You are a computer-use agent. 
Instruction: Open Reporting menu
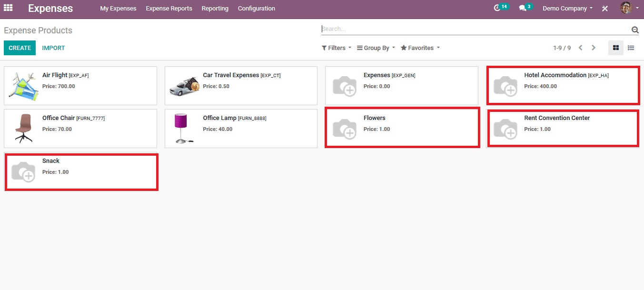pos(215,8)
